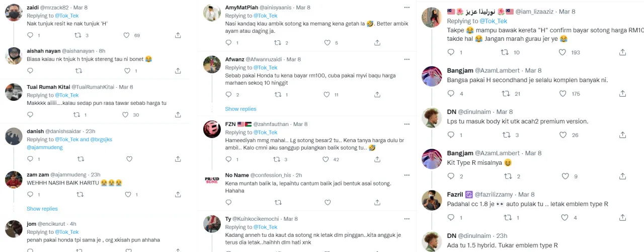The image size is (644, 252).
Task: View FZN's profile avatar
Action: pyautogui.click(x=212, y=130)
